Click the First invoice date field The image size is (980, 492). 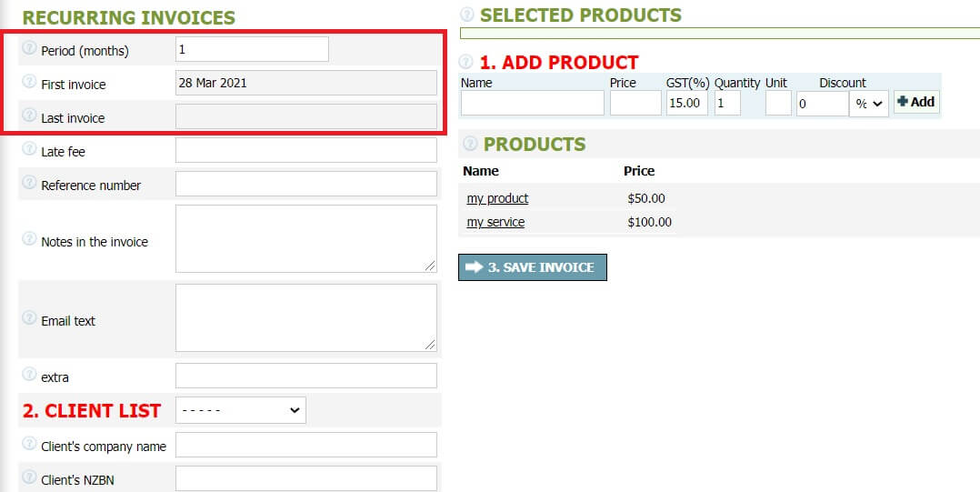pos(306,83)
